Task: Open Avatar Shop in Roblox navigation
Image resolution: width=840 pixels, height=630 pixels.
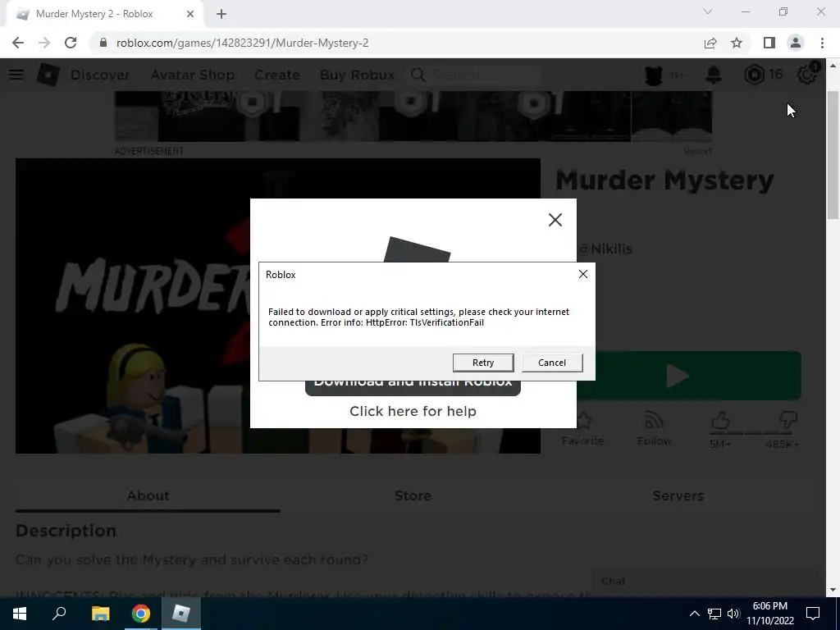Action: (192, 75)
